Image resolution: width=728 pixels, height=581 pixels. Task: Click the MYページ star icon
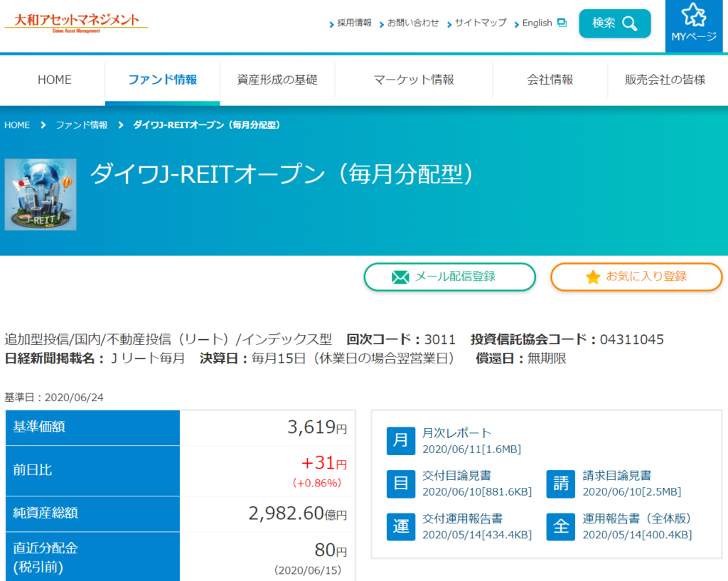(x=693, y=16)
